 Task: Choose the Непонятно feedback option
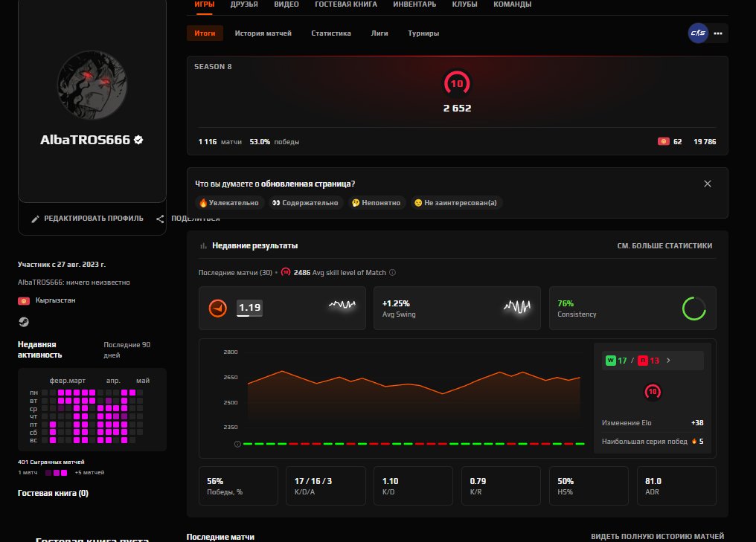(x=376, y=203)
